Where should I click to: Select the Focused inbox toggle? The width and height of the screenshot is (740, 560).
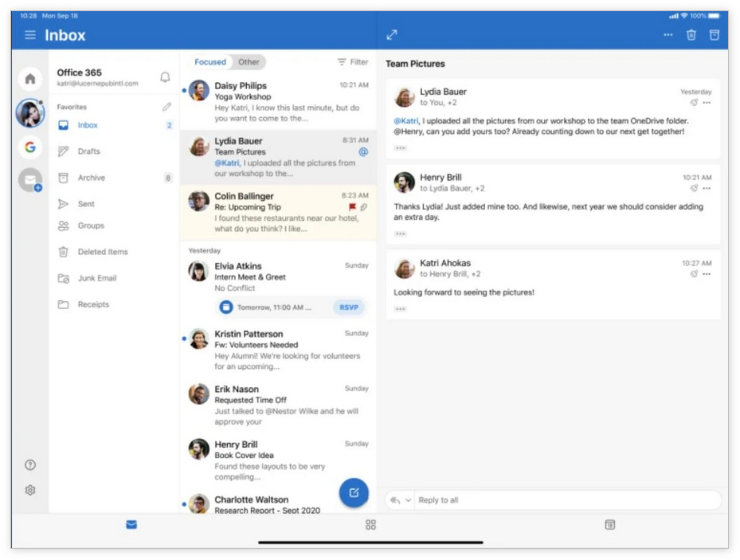click(210, 62)
